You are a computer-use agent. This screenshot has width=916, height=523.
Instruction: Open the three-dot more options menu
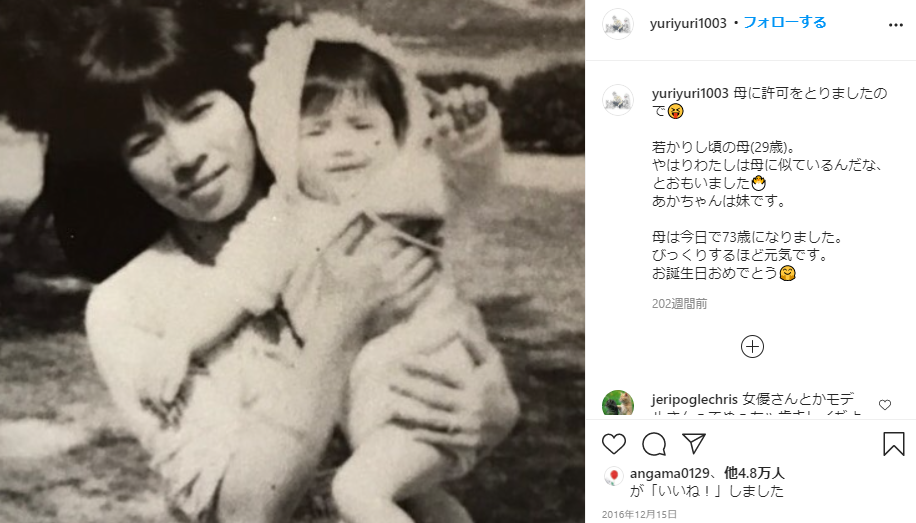pos(896,25)
